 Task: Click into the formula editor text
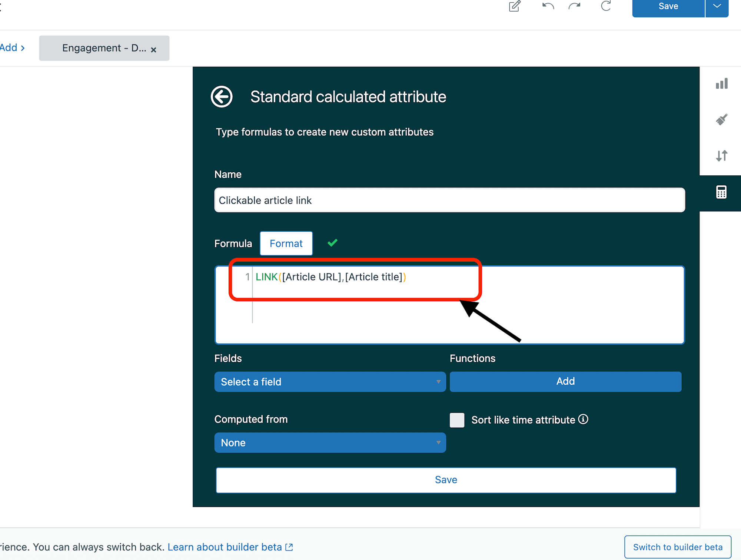[331, 277]
